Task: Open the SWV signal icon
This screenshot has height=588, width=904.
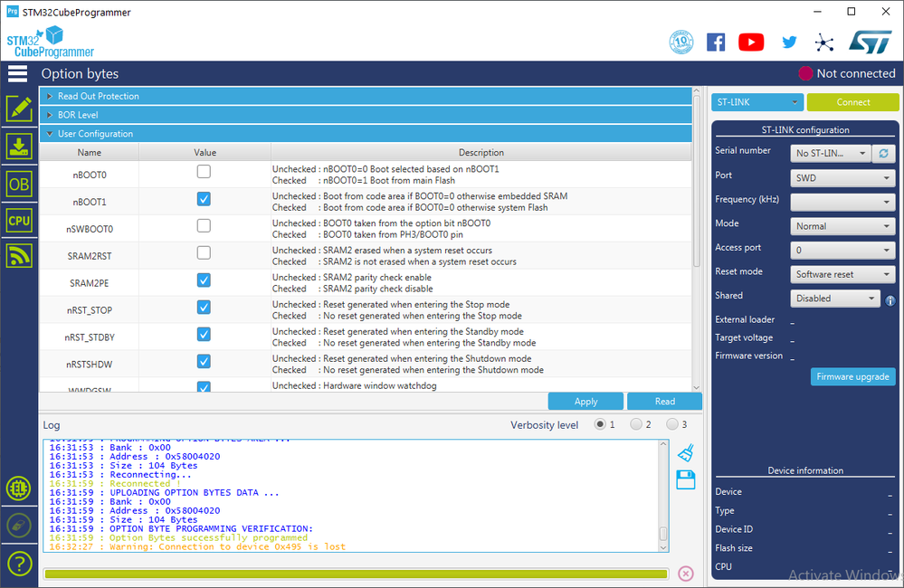Action: pos(19,255)
